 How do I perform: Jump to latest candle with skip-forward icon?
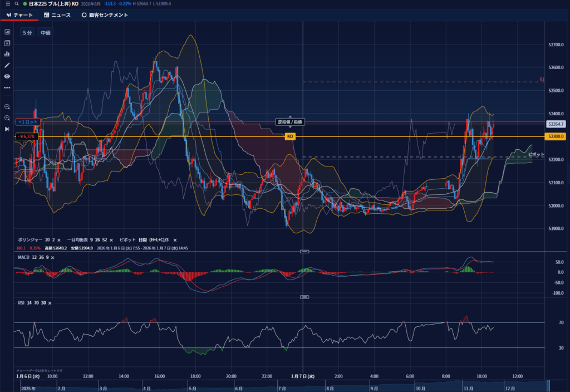click(x=7, y=129)
